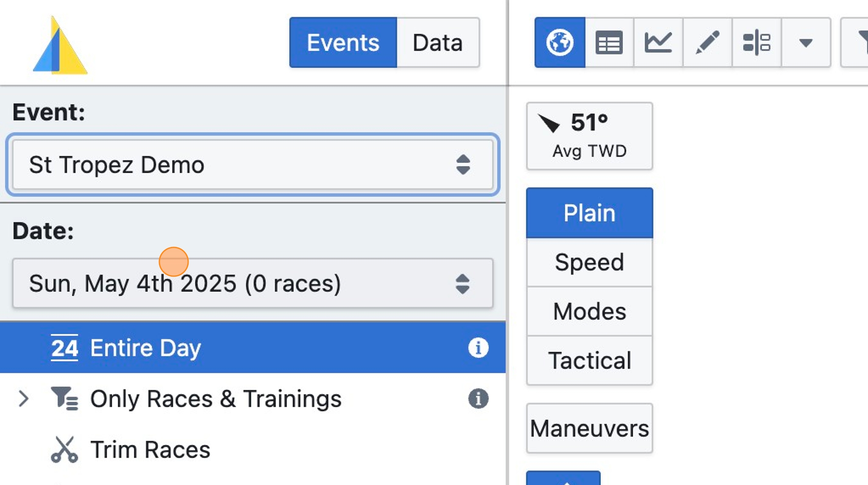868x485 pixels.
Task: Click the info icon on Entire Day
Action: [x=478, y=348]
